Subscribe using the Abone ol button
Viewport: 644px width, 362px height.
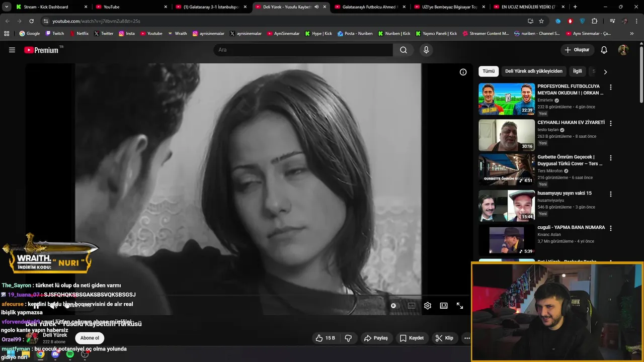pyautogui.click(x=90, y=338)
